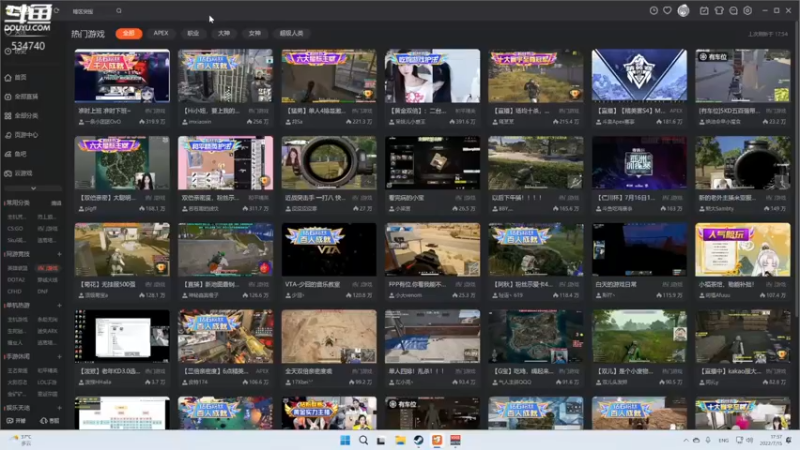This screenshot has height=450, width=800.
Task: Open stream 准时上班 准时下班 thumbnail
Action: [x=122, y=76]
